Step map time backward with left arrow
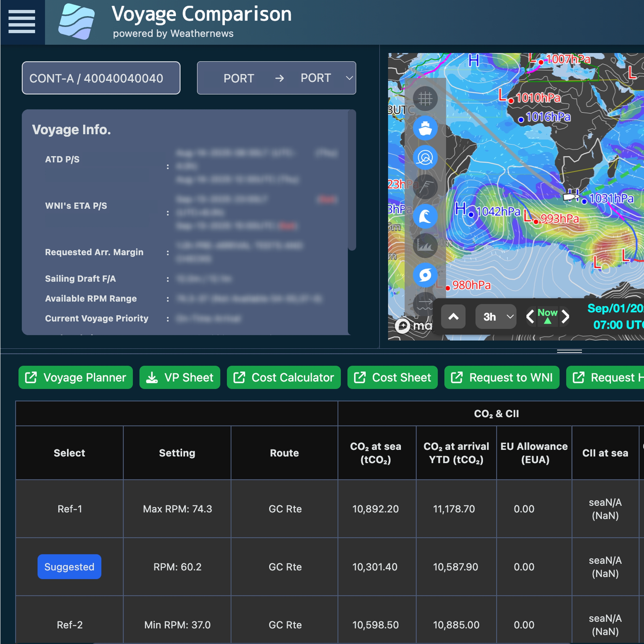644x644 pixels. point(530,317)
